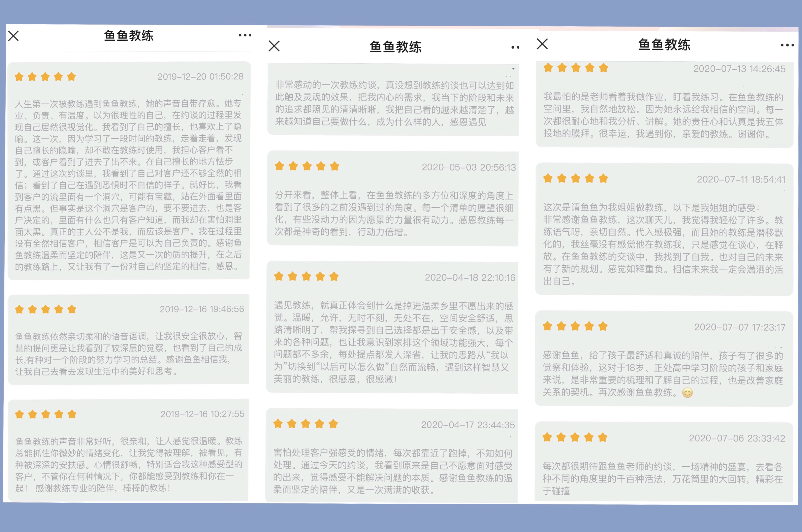This screenshot has width=802, height=532.
Task: Open the right panel's three-dot menu
Action: point(787,45)
